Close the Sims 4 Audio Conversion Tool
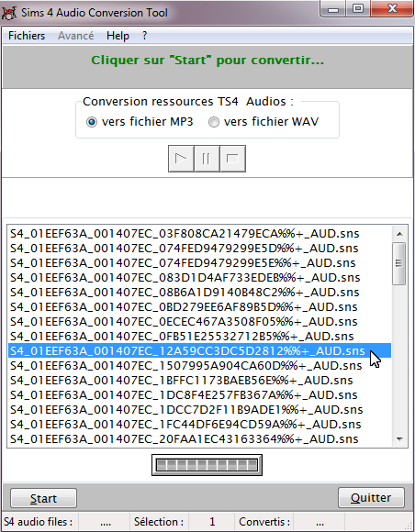Viewport: 415px width, 532px height. pyautogui.click(x=392, y=9)
